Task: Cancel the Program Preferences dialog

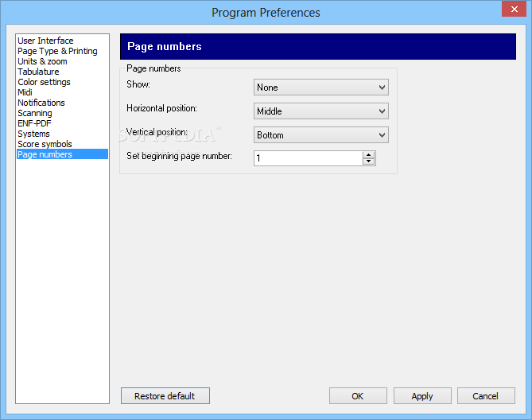Action: click(486, 396)
